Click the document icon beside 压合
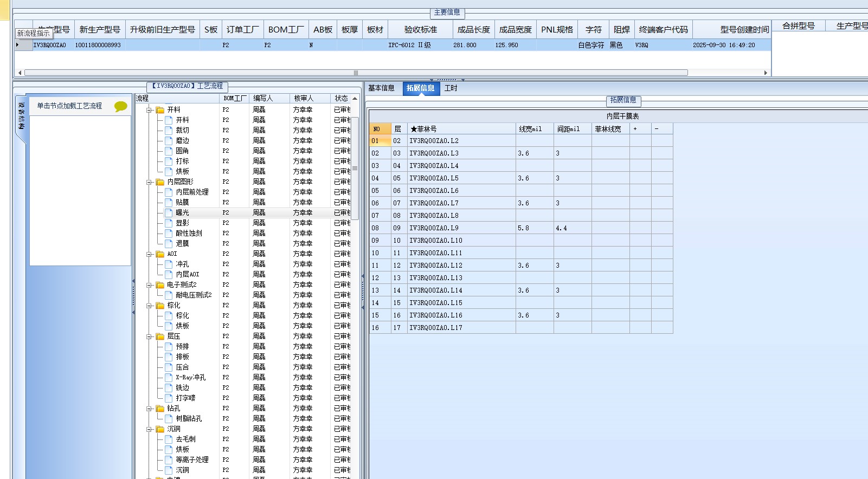868x479 pixels. click(169, 367)
